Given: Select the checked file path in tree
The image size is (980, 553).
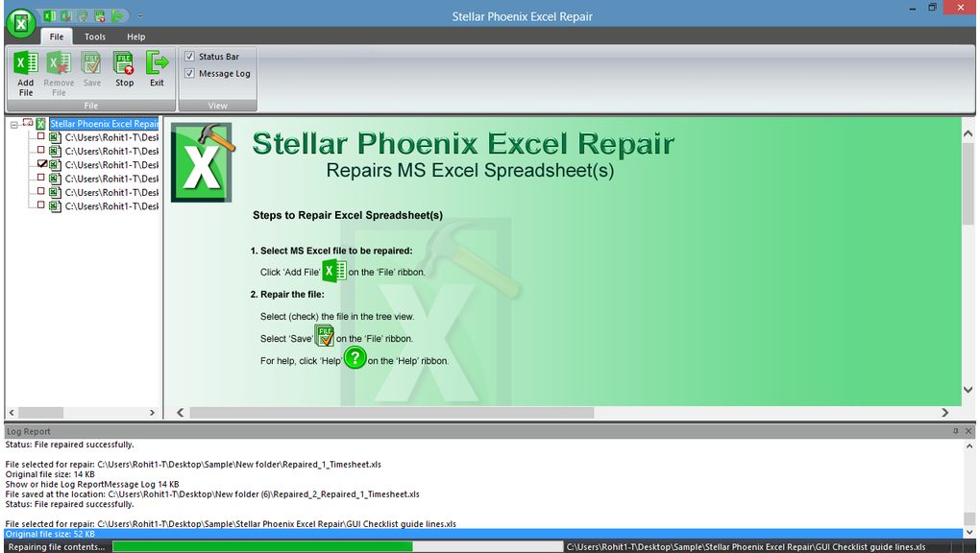Looking at the screenshot, I should [x=111, y=165].
